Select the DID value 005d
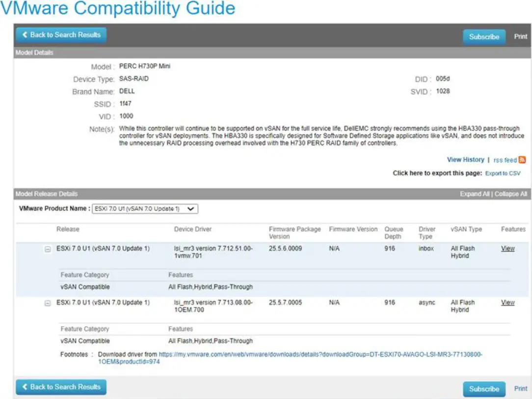The width and height of the screenshot is (532, 399). click(x=442, y=79)
